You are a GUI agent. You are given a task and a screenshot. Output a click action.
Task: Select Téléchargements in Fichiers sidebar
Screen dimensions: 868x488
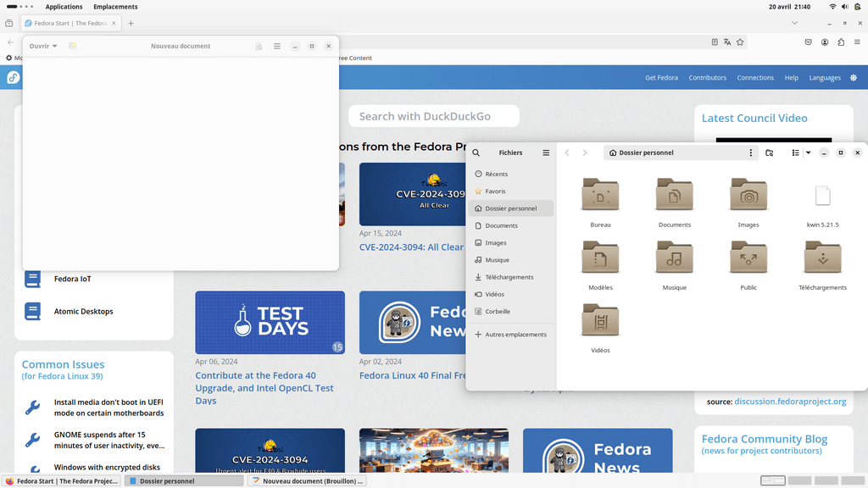511,277
